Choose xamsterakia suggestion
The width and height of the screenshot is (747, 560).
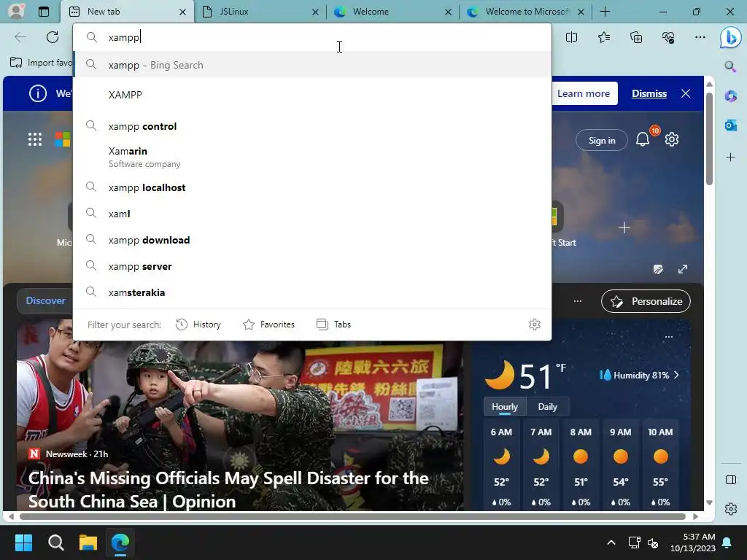click(x=312, y=292)
